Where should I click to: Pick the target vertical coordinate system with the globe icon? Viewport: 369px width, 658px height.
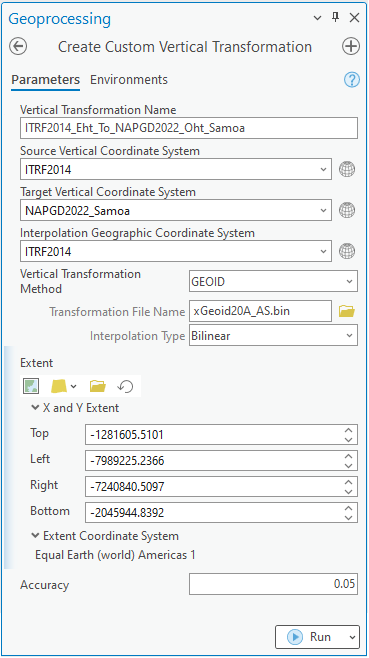pyautogui.click(x=347, y=210)
